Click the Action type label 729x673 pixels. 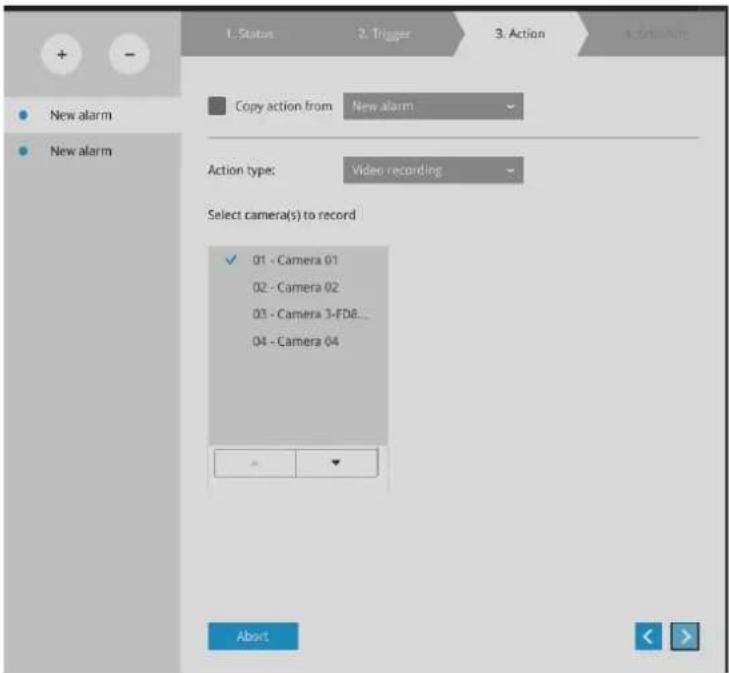pyautogui.click(x=241, y=171)
